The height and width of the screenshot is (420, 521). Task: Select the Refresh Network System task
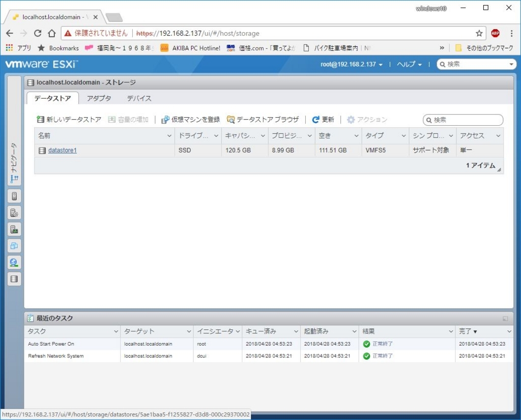click(x=269, y=356)
